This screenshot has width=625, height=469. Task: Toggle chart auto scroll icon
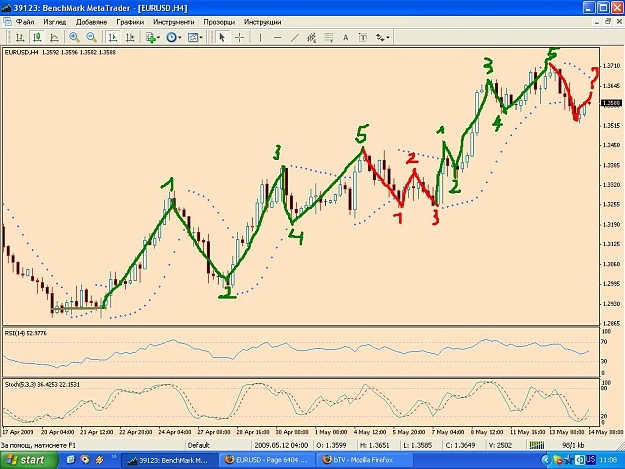tap(113, 38)
